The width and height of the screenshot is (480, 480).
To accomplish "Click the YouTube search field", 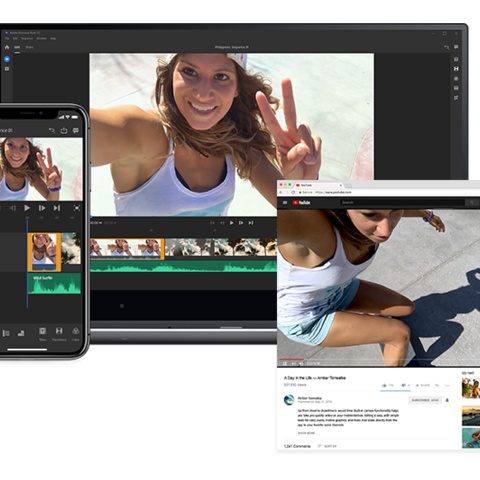I will click(402, 202).
